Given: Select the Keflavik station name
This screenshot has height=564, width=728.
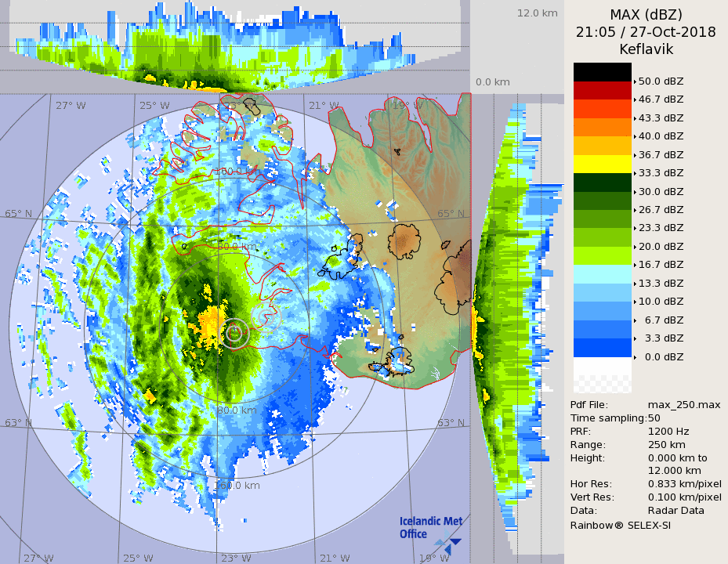Looking at the screenshot, I should click(x=646, y=49).
